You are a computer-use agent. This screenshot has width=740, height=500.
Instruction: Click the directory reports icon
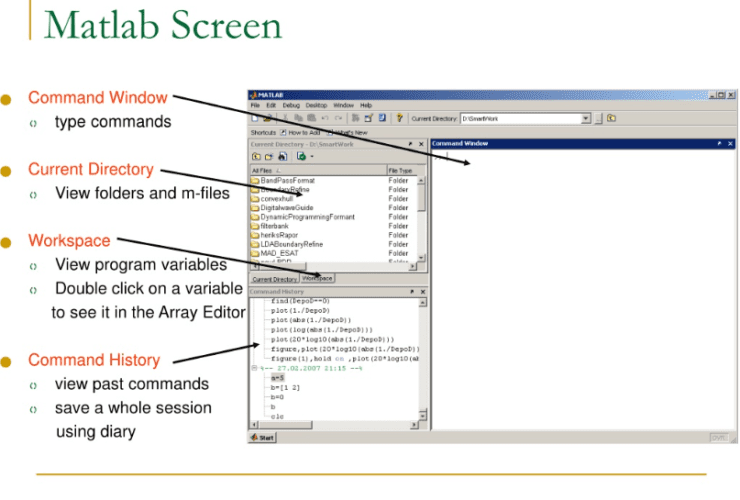[301, 156]
